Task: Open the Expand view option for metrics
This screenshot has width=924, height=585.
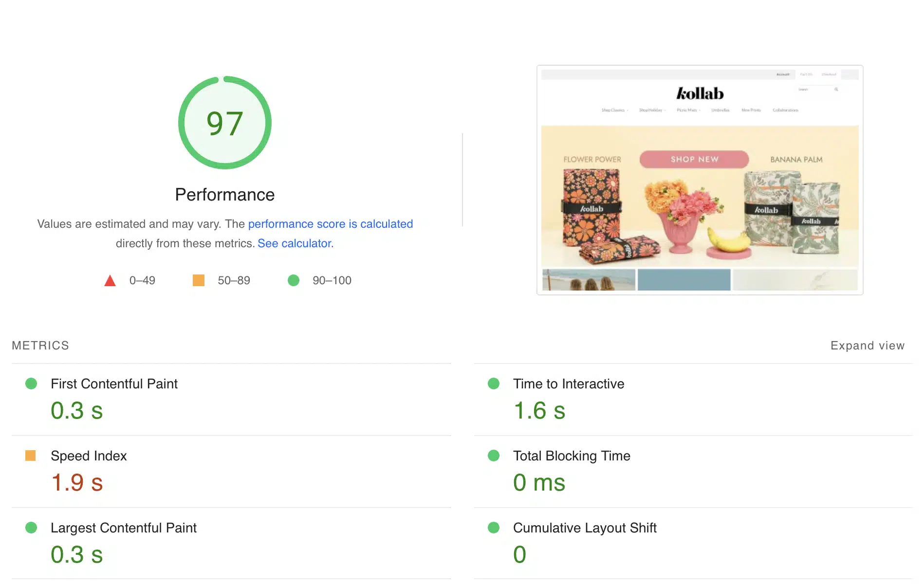Action: point(868,345)
